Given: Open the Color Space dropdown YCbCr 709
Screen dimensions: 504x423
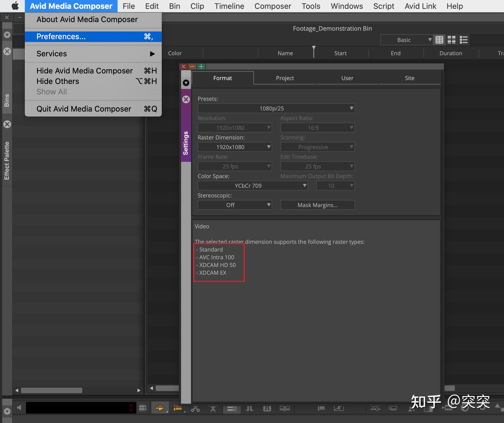Looking at the screenshot, I should [x=253, y=186].
